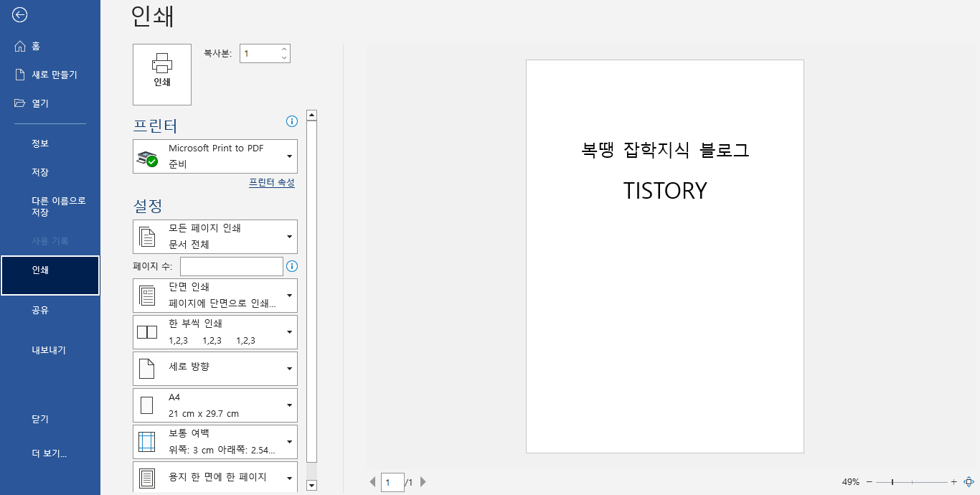Click the current page number field
Screen dimensions: 980x495
coord(392,483)
